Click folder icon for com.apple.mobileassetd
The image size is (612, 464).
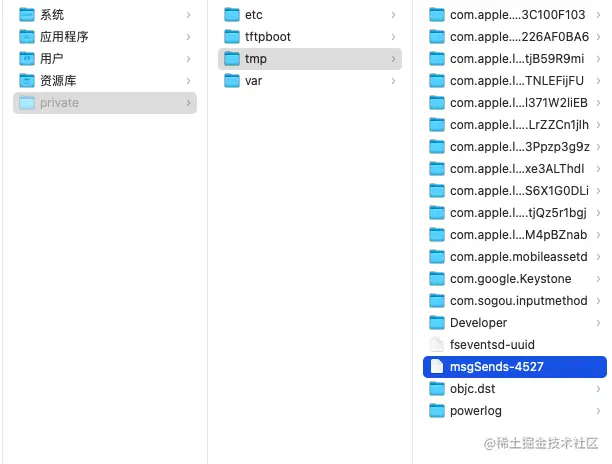(437, 257)
